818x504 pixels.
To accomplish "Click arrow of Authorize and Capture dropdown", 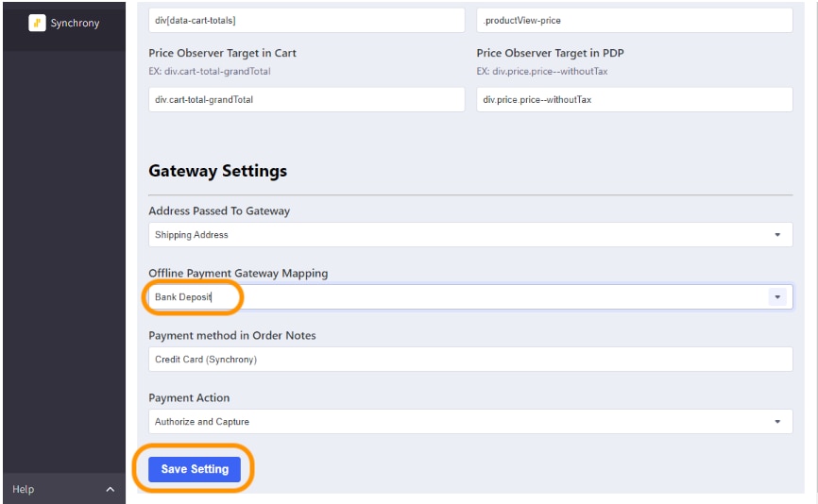I will coord(777,422).
